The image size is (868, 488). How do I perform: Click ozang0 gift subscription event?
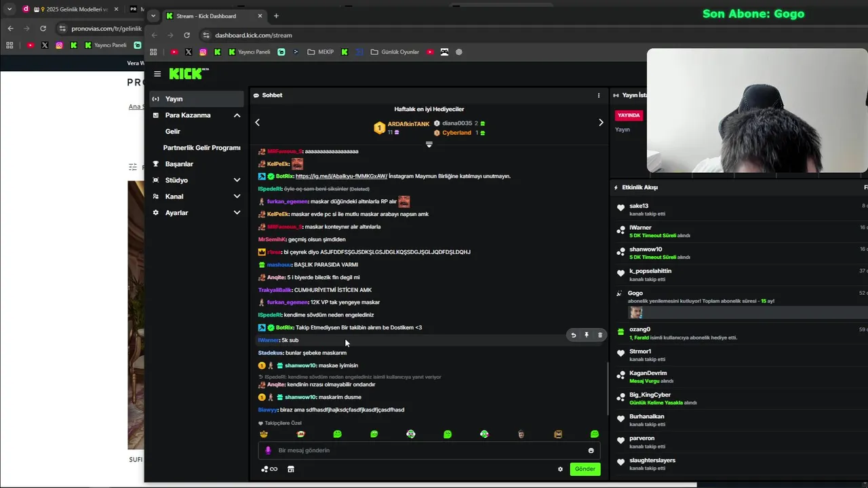pos(739,333)
